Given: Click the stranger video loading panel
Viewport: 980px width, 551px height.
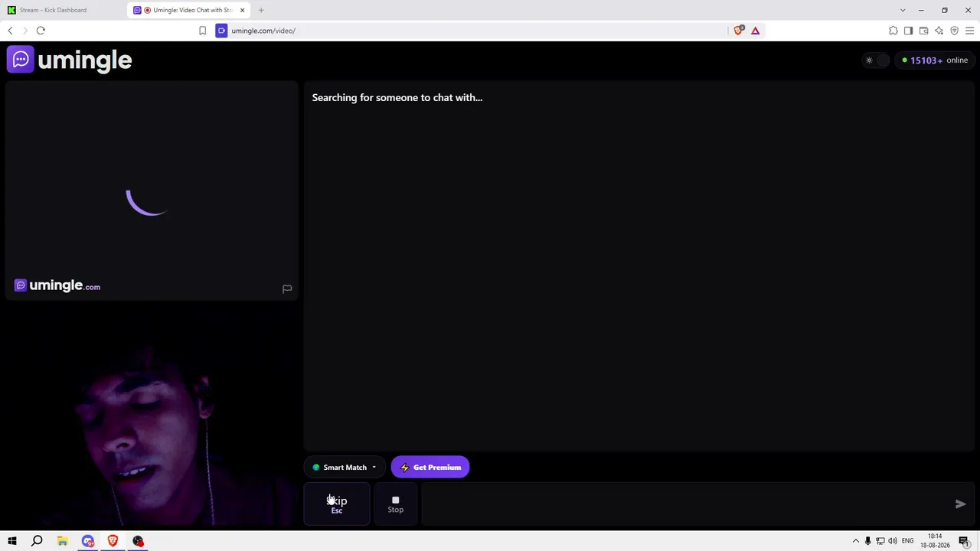Looking at the screenshot, I should 152,190.
